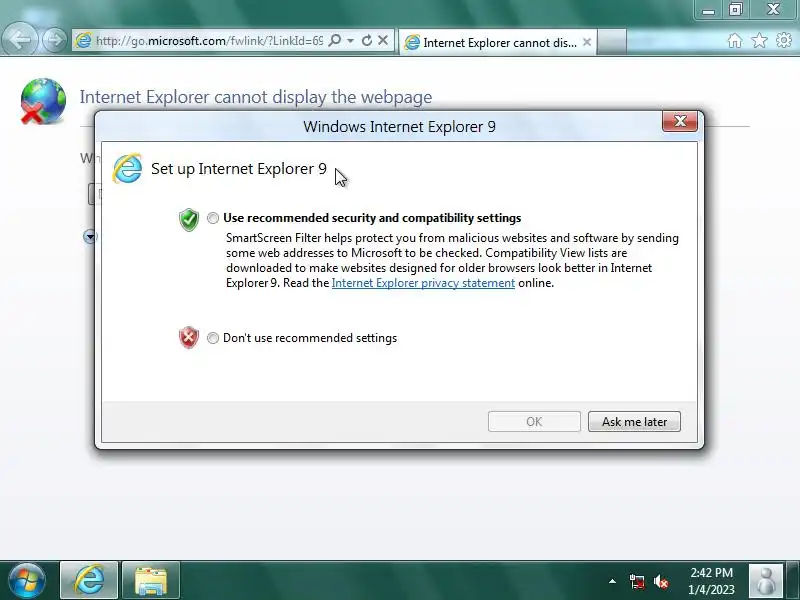Select 'Don't use recommended settings' radio
The height and width of the screenshot is (600, 800).
[x=213, y=338]
